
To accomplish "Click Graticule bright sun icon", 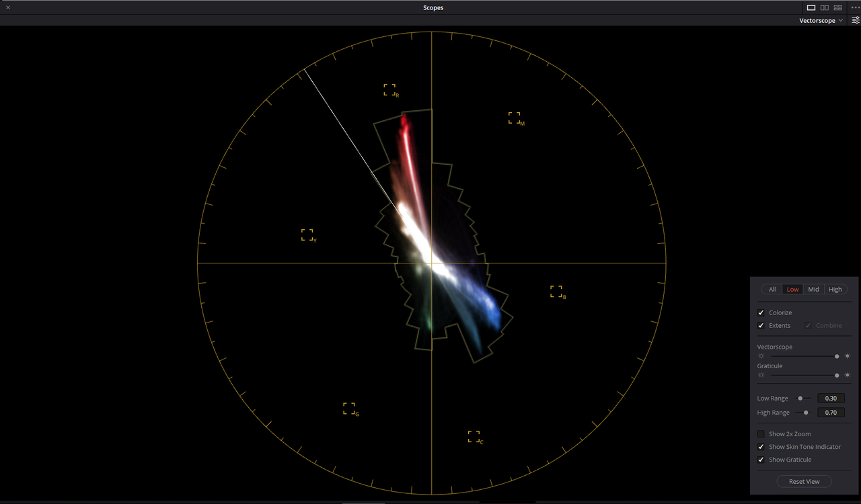I will 848,375.
